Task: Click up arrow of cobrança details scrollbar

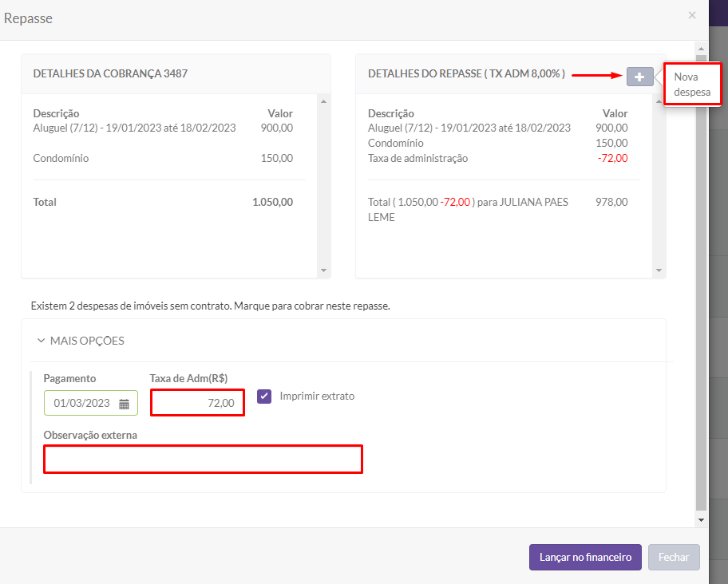Action: (x=323, y=101)
